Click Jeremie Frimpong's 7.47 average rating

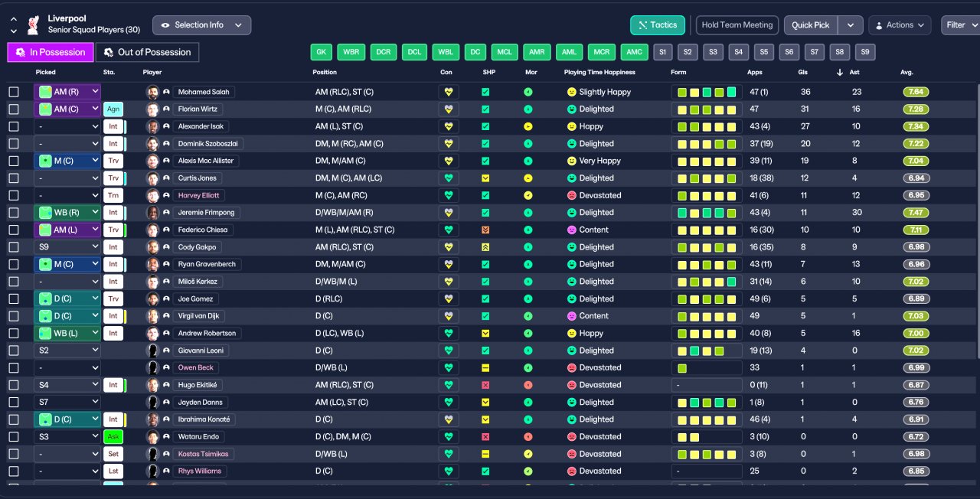click(x=916, y=213)
